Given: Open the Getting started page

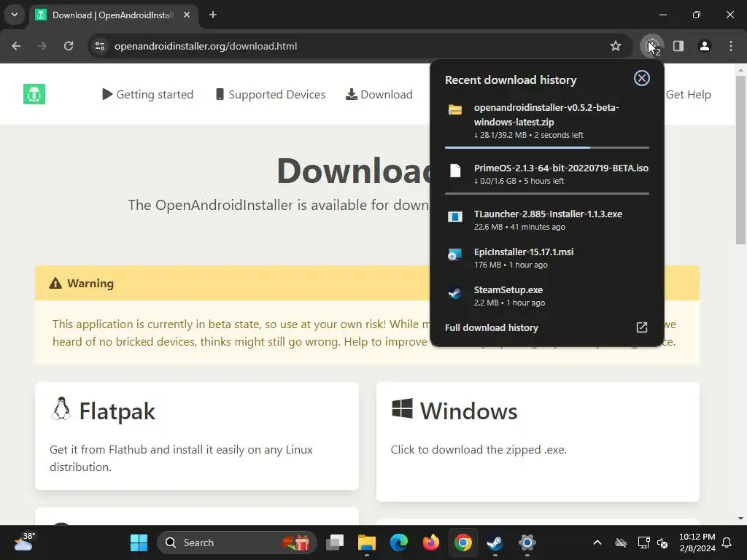Looking at the screenshot, I should coord(147,94).
